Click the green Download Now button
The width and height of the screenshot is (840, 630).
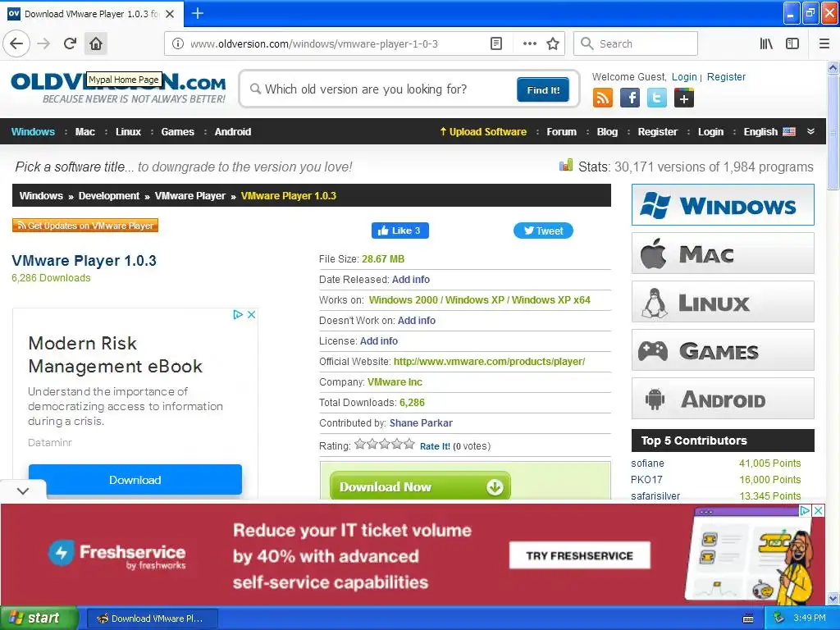420,486
